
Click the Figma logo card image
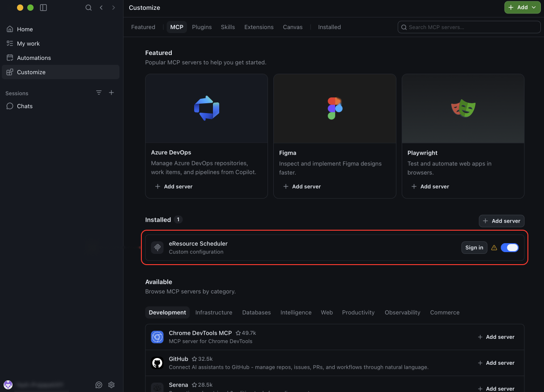pyautogui.click(x=335, y=109)
